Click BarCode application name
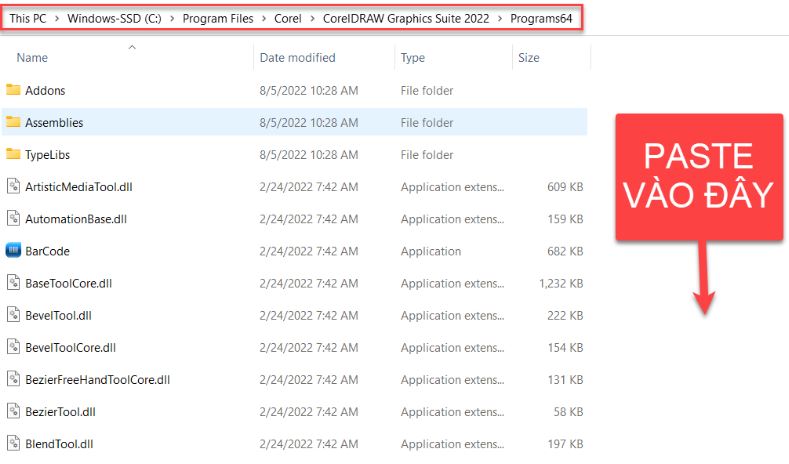 [47, 251]
